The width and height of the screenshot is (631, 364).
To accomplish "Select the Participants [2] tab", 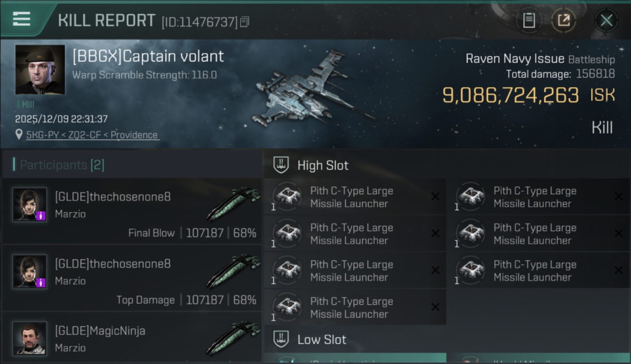I will pyautogui.click(x=62, y=165).
